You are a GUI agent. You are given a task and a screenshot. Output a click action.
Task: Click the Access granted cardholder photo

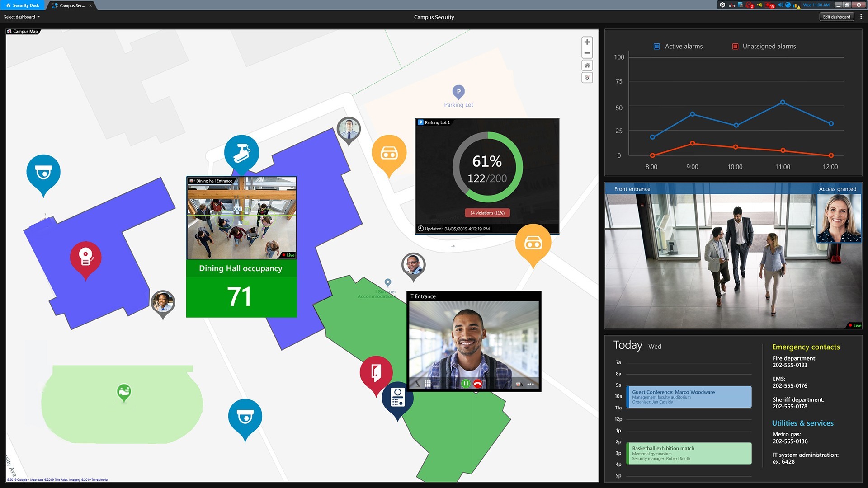click(839, 219)
